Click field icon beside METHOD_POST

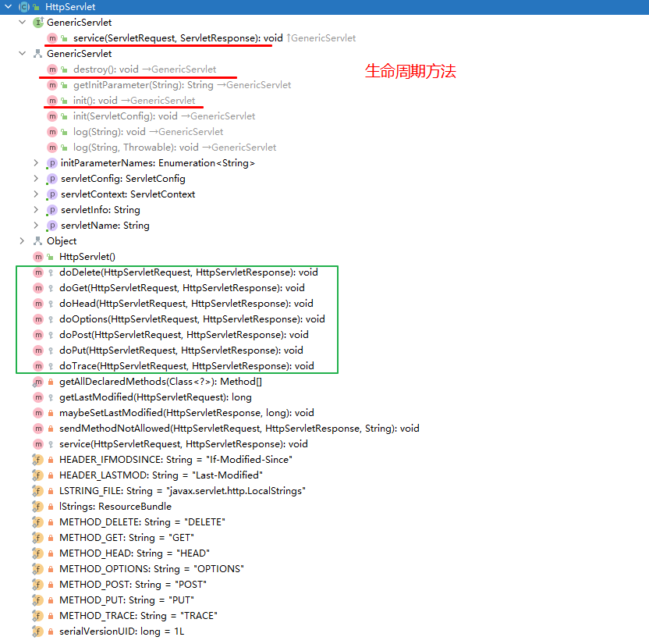coord(37,585)
